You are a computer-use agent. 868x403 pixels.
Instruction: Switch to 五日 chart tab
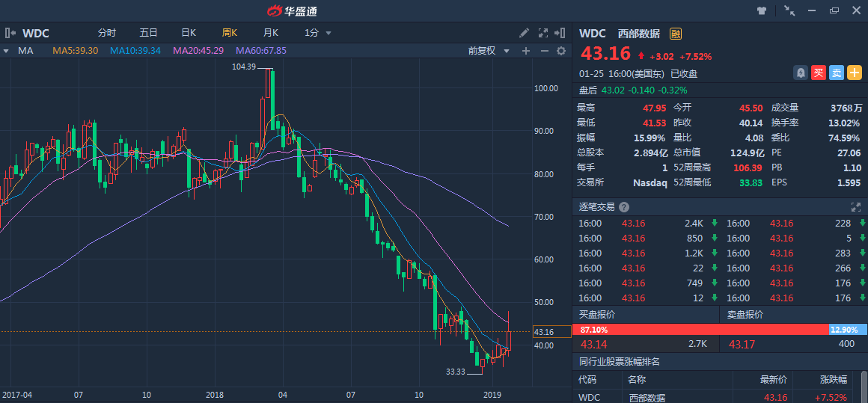tap(148, 33)
